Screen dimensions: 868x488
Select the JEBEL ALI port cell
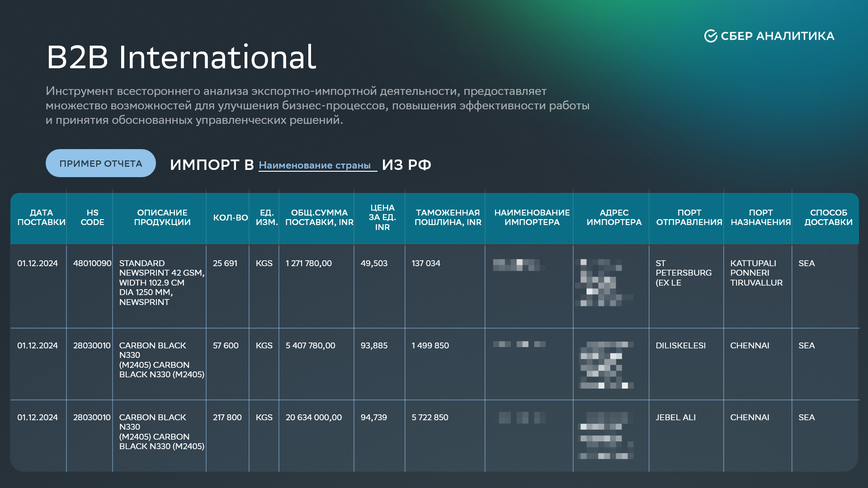tap(675, 418)
